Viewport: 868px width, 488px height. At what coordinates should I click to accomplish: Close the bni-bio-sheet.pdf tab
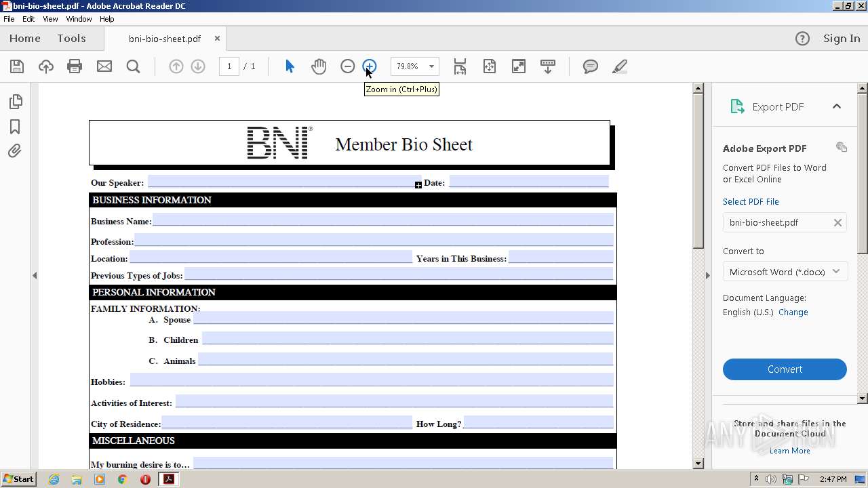(217, 39)
